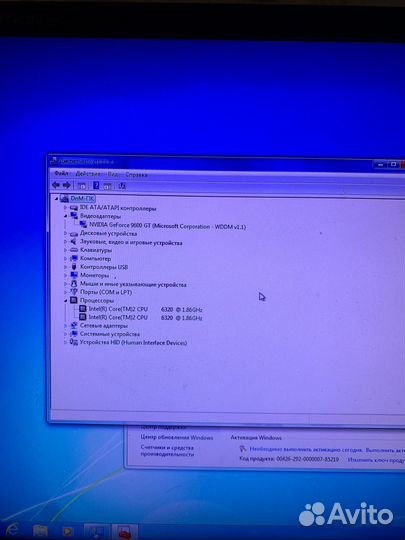405x540 pixels.
Task: Click the Видеоадаптеры category icon
Action: pyautogui.click(x=74, y=216)
